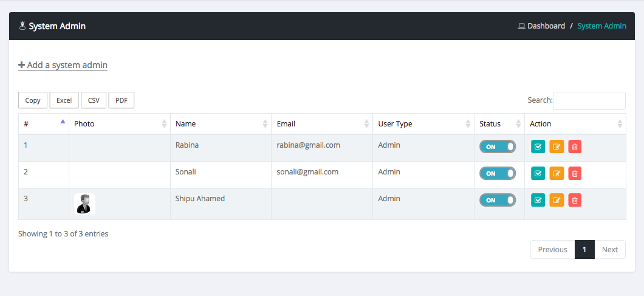Viewport: 644px width, 296px height.
Task: Delete Shipu Ahamed using the trash icon
Action: [x=575, y=200]
